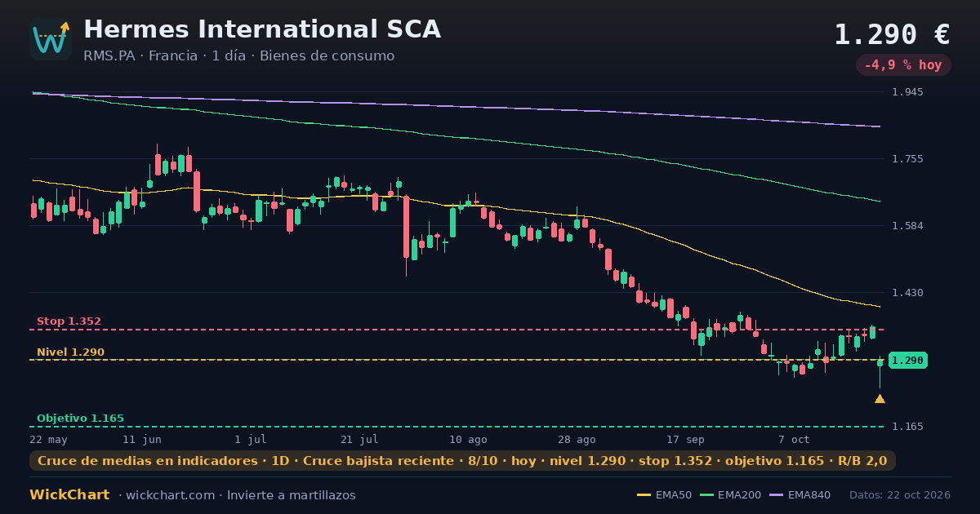Image resolution: width=980 pixels, height=514 pixels.
Task: Click the RMS.PA ticker subtitle line
Action: pos(238,56)
